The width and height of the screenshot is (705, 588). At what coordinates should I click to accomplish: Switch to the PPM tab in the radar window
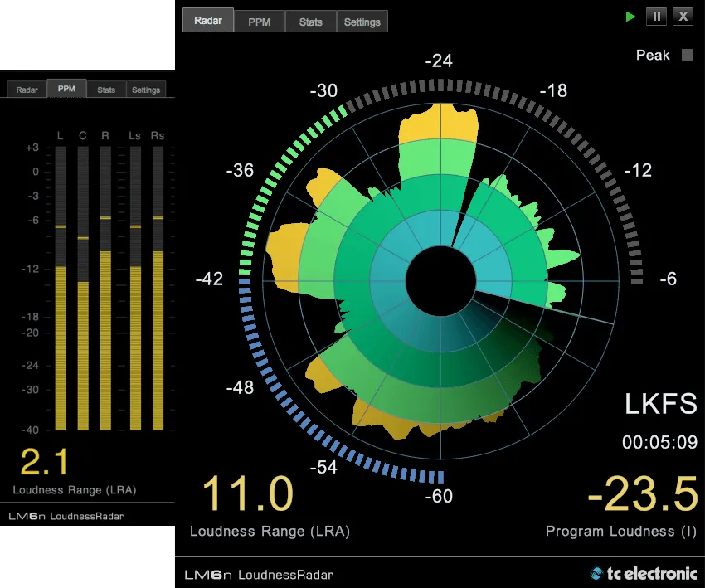(259, 22)
